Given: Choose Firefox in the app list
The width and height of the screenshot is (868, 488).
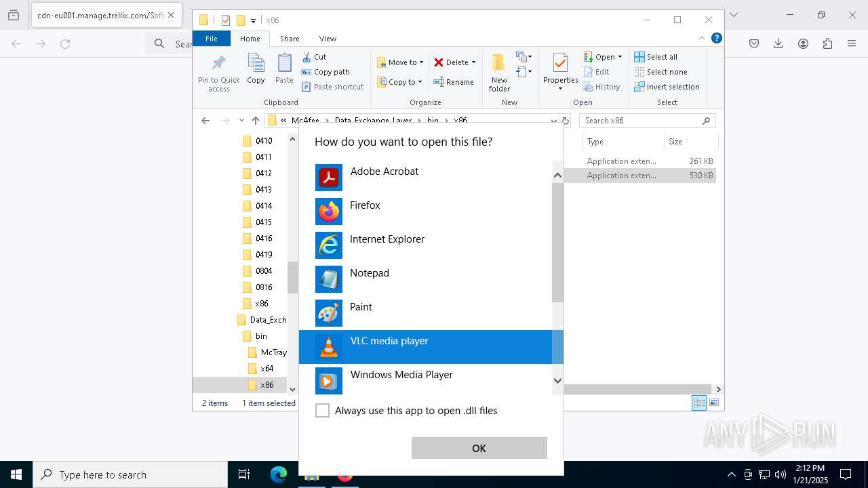Looking at the screenshot, I should (426, 211).
